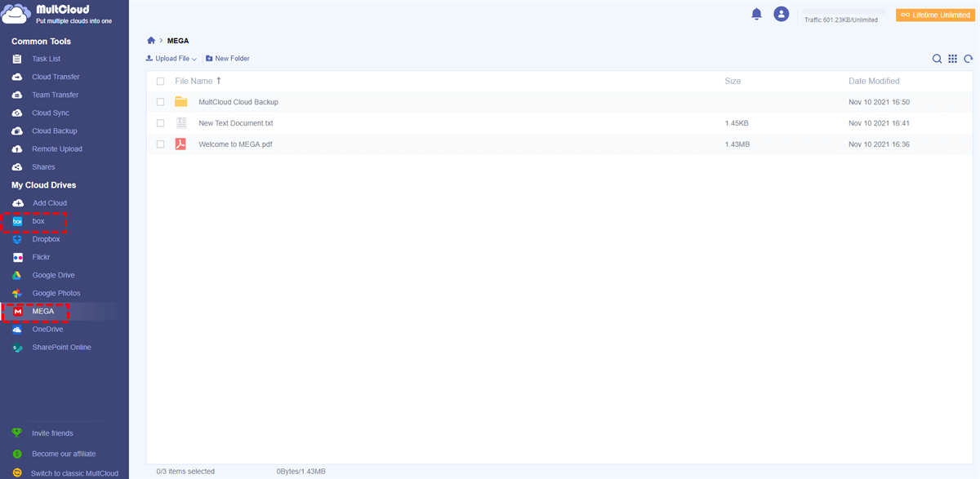Image resolution: width=980 pixels, height=479 pixels.
Task: Open the user account avatar icon
Action: coord(782,14)
